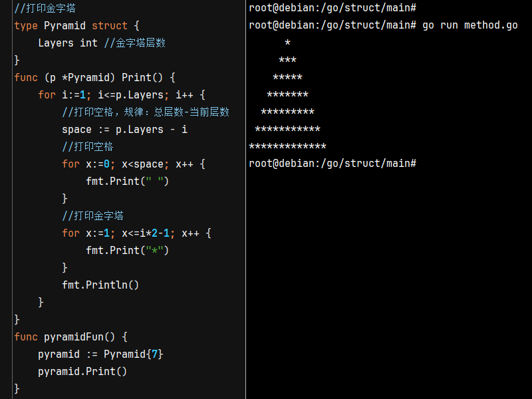The width and height of the screenshot is (532, 399).
Task: Focus the last terminal prompt line
Action: (x=332, y=164)
